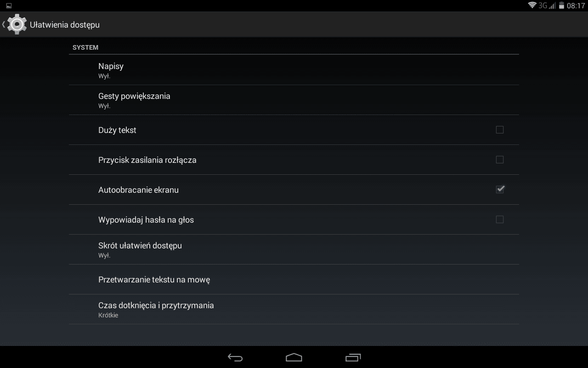Enable Wypowiadaj hasła na głos checkbox
Image resolution: width=588 pixels, height=368 pixels.
(x=500, y=219)
